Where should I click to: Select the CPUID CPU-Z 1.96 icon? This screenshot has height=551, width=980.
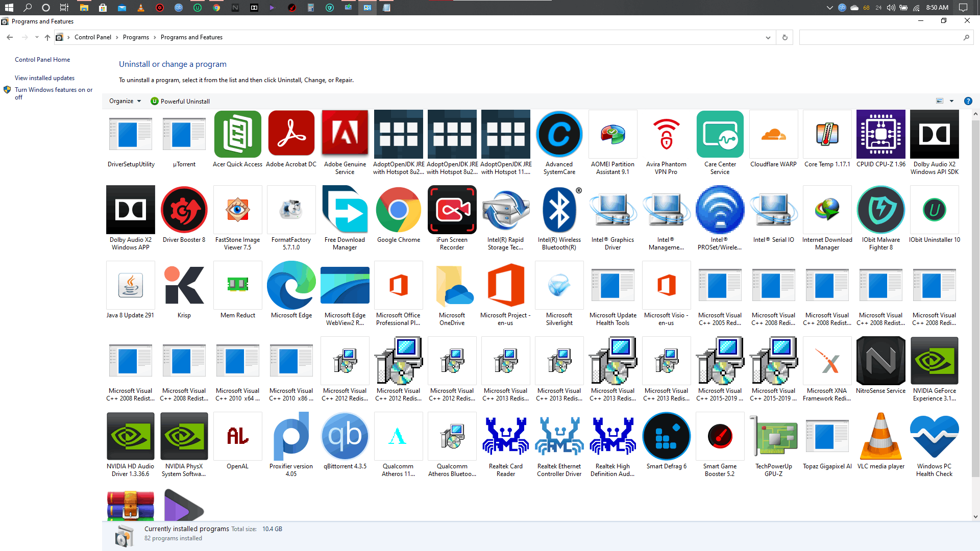click(880, 134)
